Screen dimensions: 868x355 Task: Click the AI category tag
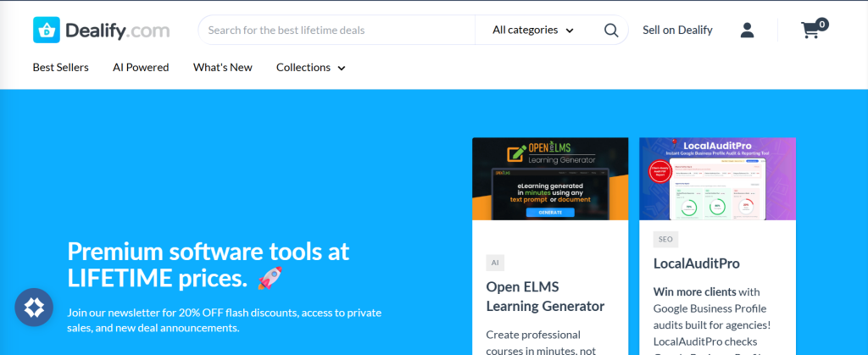click(495, 263)
